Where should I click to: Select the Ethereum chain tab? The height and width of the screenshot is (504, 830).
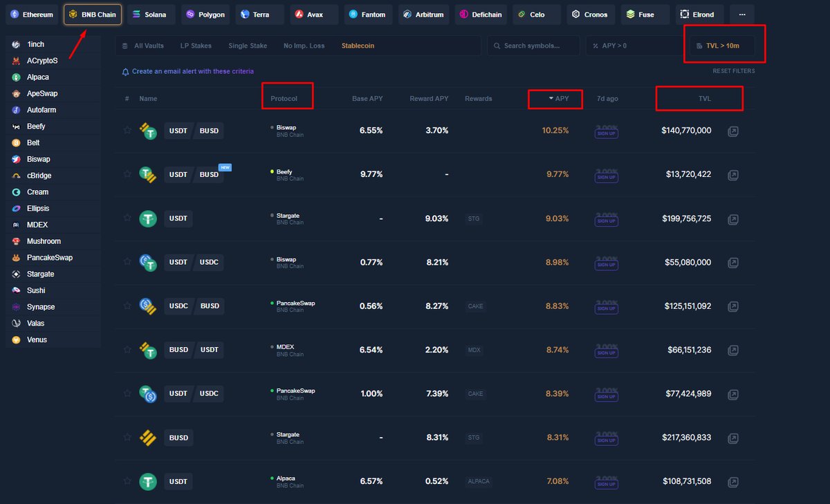32,15
